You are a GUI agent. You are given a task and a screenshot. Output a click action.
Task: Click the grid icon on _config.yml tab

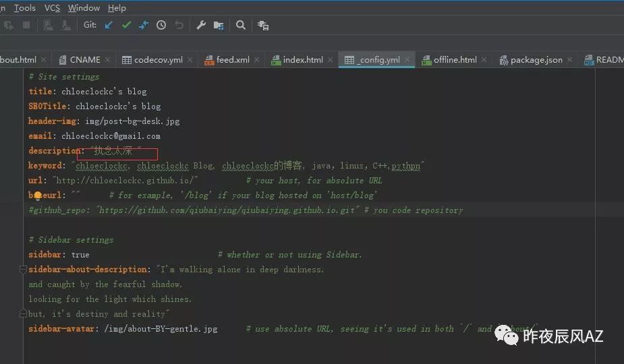coord(349,60)
